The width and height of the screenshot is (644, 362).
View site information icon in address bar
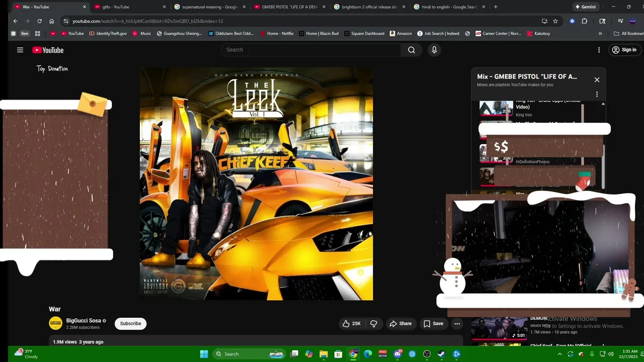pos(65,21)
